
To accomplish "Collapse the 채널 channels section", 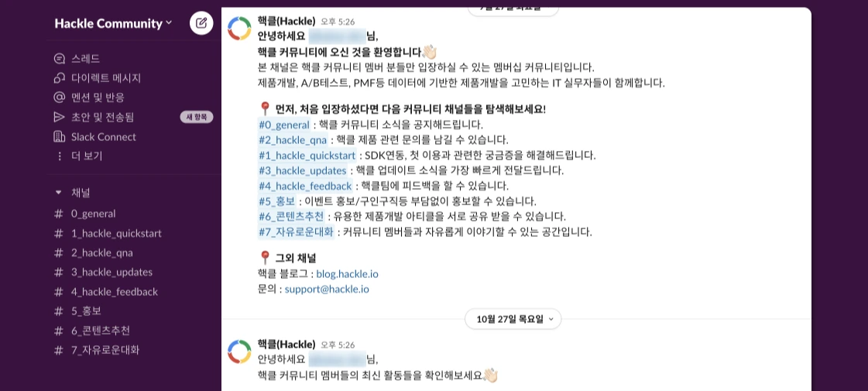I will (58, 193).
